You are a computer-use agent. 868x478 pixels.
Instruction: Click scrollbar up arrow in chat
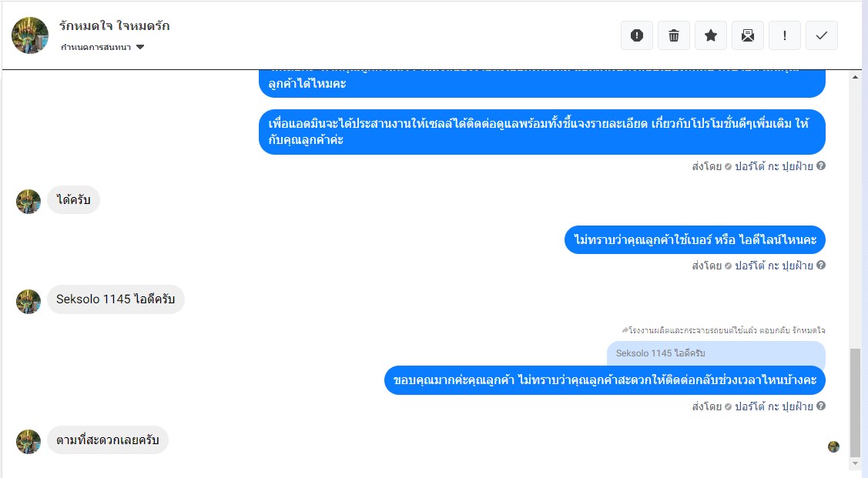tap(855, 77)
